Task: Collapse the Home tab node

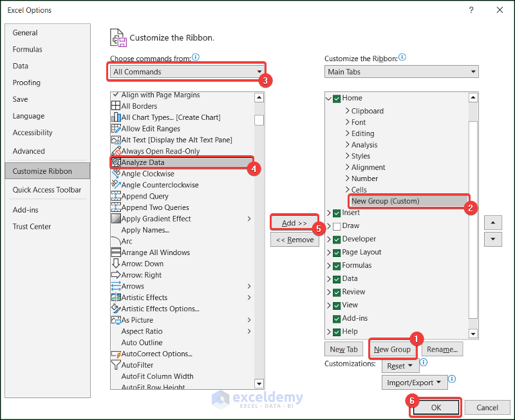Action: click(328, 99)
